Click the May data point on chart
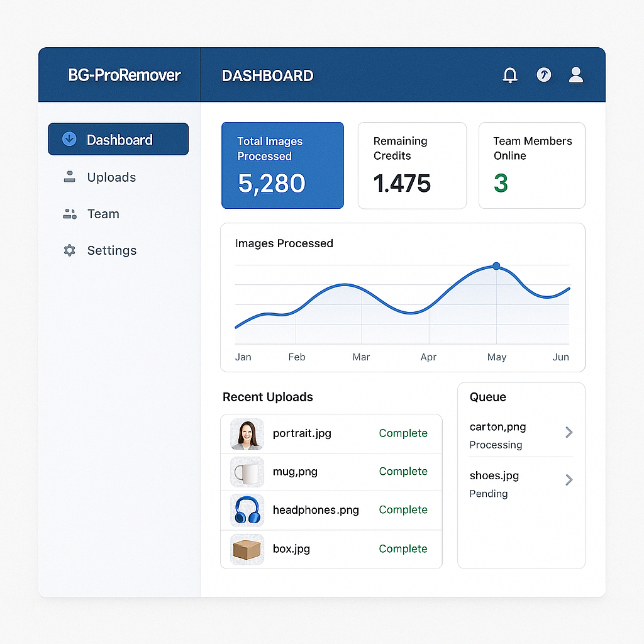Viewport: 644px width, 644px height. (496, 266)
